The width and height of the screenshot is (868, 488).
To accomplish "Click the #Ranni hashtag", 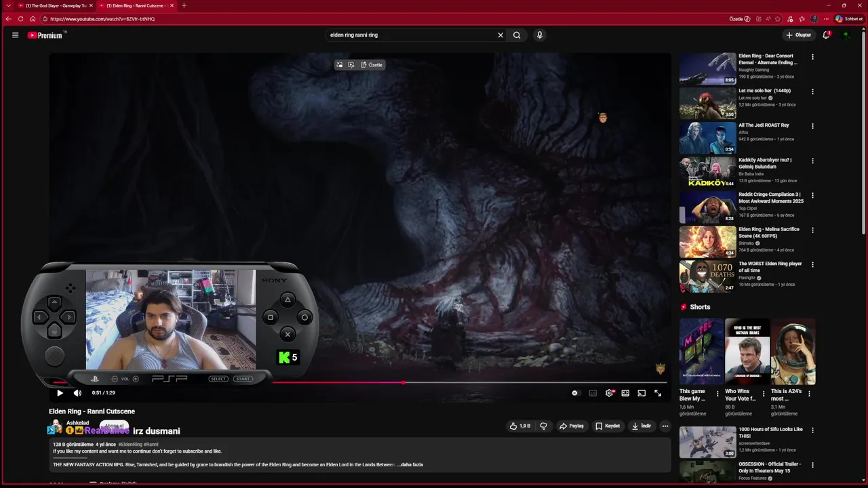I will click(x=151, y=445).
